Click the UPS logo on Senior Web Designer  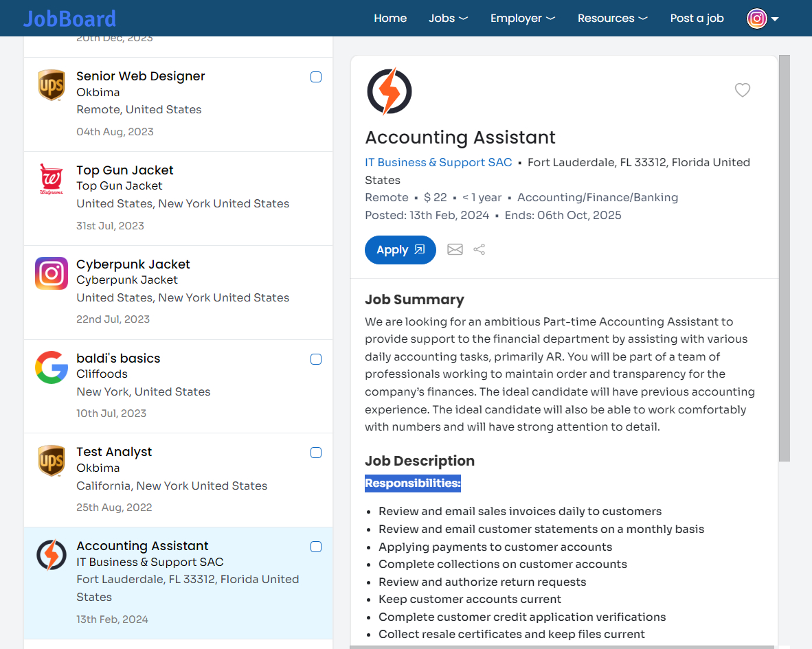pos(52,85)
